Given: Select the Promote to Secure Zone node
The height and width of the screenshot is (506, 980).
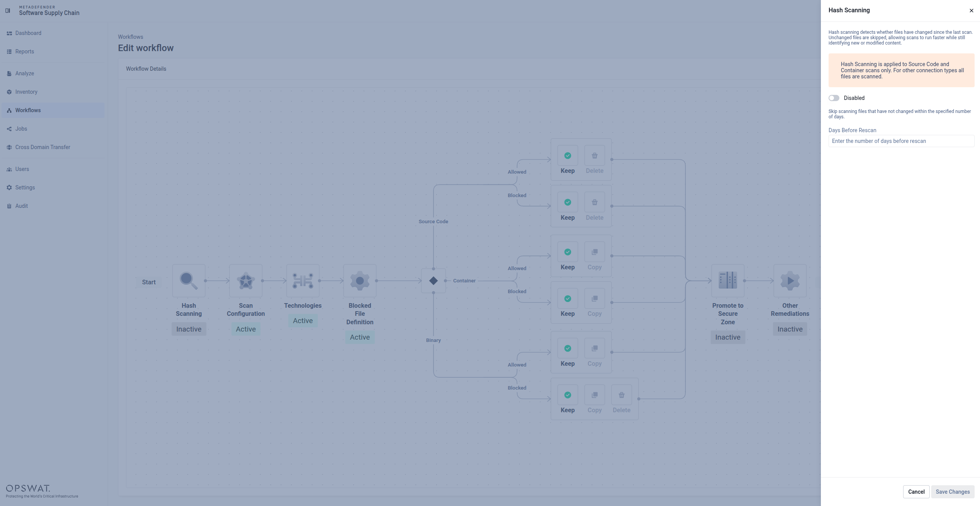Looking at the screenshot, I should point(728,281).
